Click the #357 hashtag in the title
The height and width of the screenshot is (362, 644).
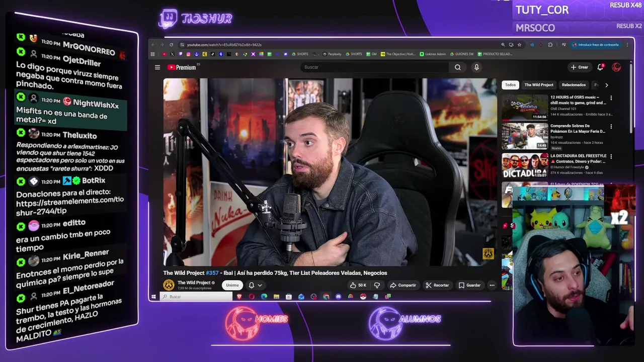click(x=212, y=273)
